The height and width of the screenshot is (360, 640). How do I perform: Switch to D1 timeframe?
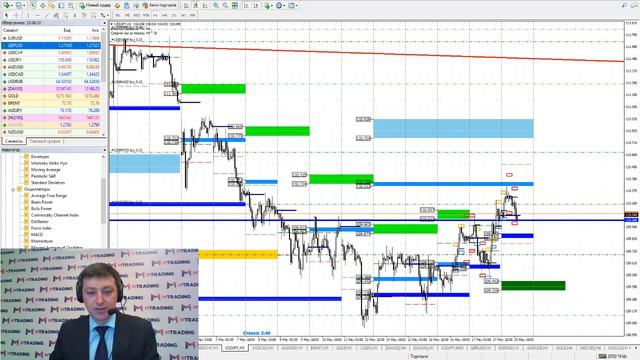tap(174, 15)
